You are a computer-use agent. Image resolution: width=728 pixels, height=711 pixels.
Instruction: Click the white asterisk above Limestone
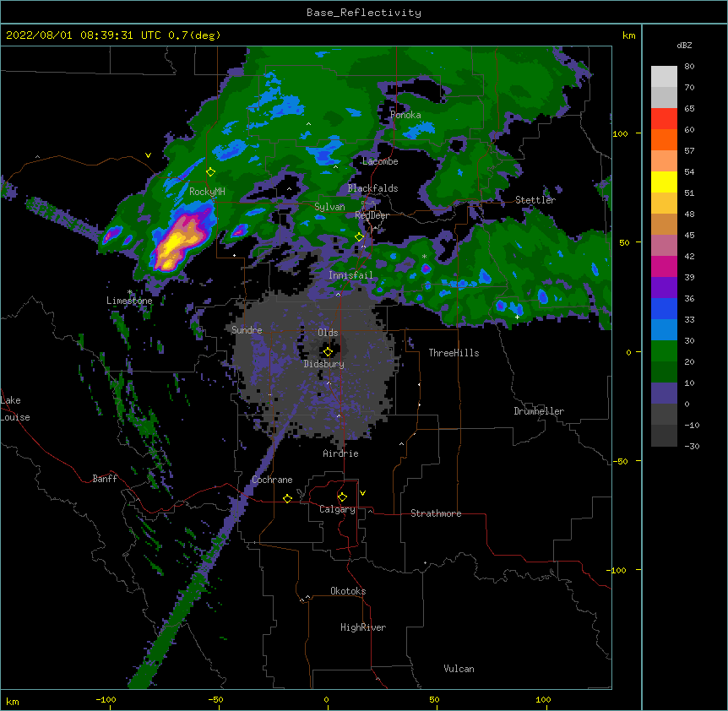point(129,292)
